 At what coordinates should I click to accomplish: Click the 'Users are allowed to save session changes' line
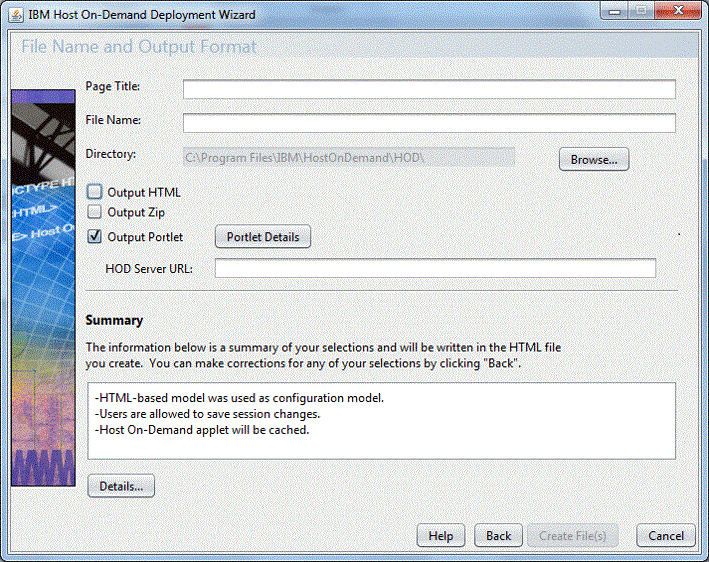[208, 414]
